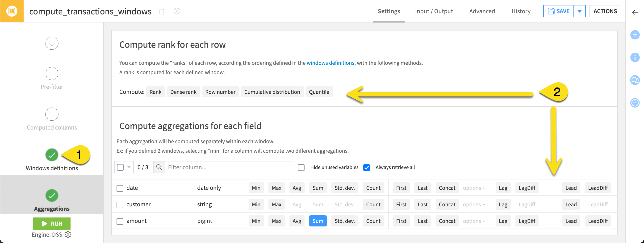
Task: Go to Aggregations step
Action: pos(52,209)
